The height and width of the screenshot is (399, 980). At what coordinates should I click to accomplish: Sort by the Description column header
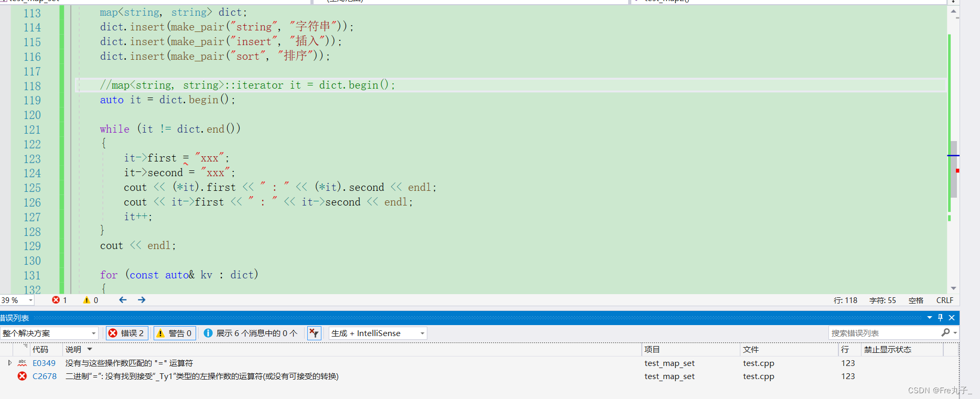tap(73, 349)
